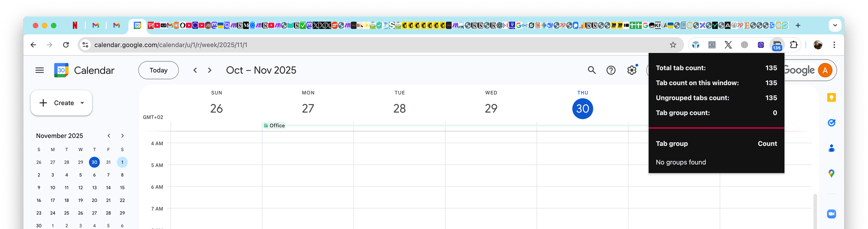The height and width of the screenshot is (229, 868).
Task: Open the tab search dropdown arrow
Action: tap(835, 26)
